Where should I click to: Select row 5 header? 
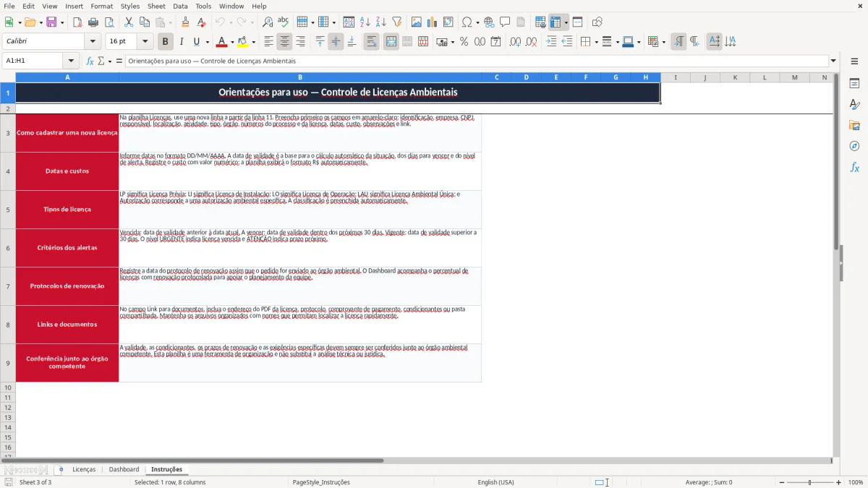coord(8,210)
